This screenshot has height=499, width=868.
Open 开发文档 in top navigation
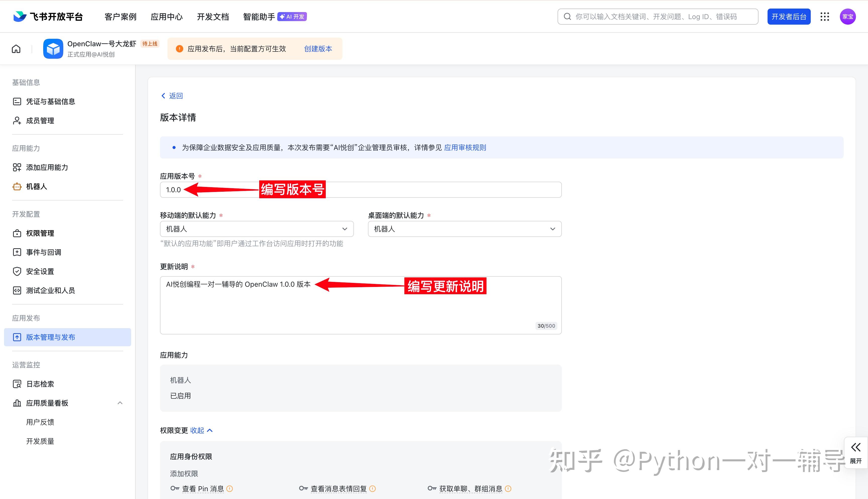(x=213, y=17)
